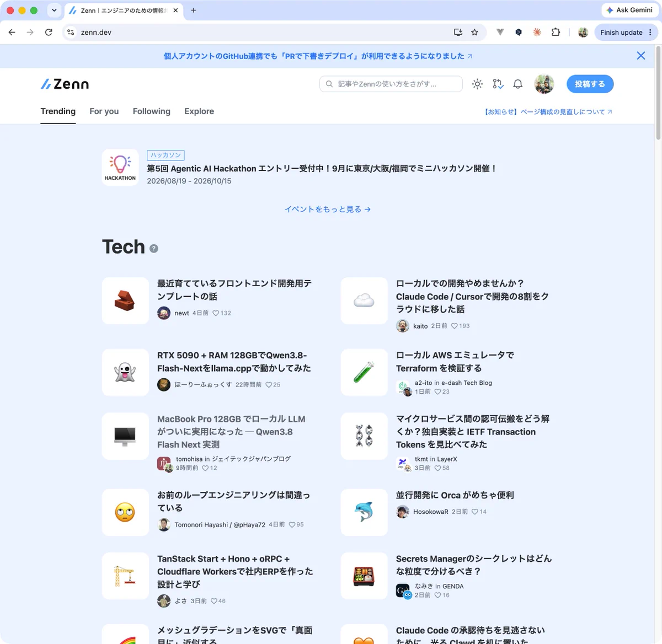Viewport: 662px width, 644px height.
Task: Open TanStack Start + Hono + oRPC article
Action: click(235, 572)
